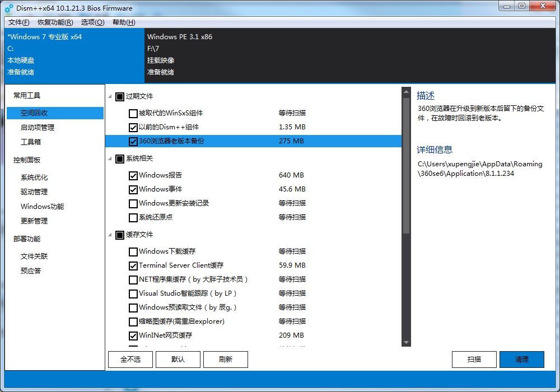Viewport: 560px width, 392px height.
Task: Uncheck the 360浏览器老版本备份 item
Action: (133, 142)
